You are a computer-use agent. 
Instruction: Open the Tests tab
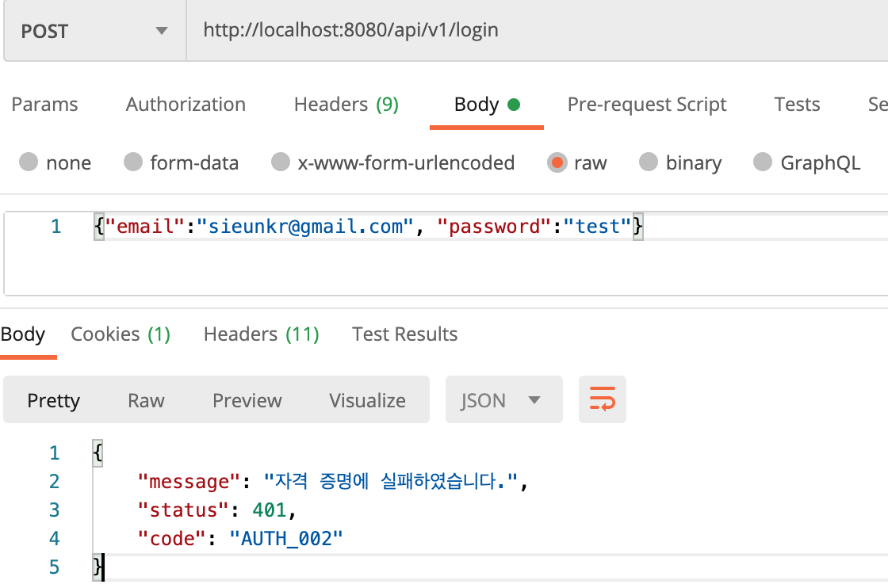click(x=797, y=105)
